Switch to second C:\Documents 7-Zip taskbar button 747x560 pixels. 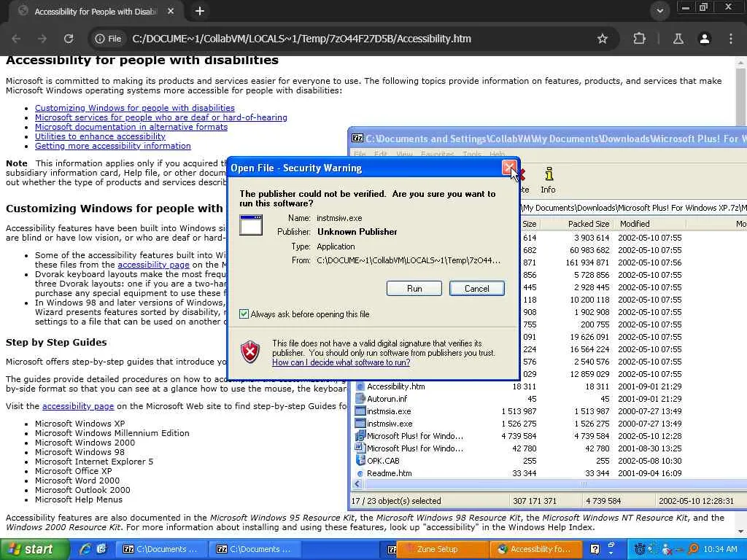[255, 550]
